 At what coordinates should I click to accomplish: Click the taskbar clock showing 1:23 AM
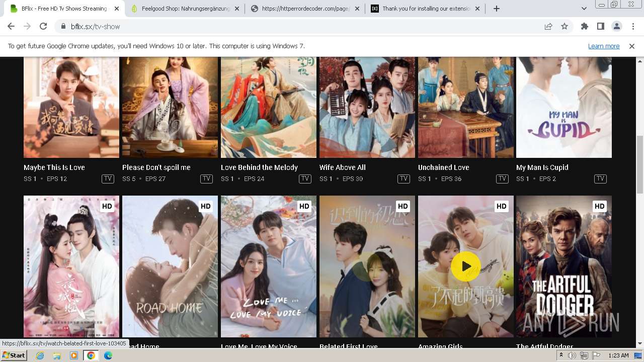618,355
